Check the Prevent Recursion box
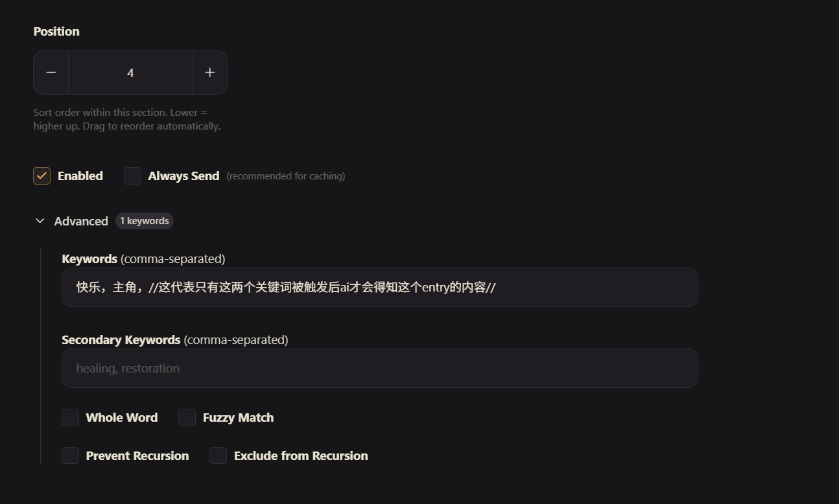This screenshot has width=839, height=504. tap(70, 455)
